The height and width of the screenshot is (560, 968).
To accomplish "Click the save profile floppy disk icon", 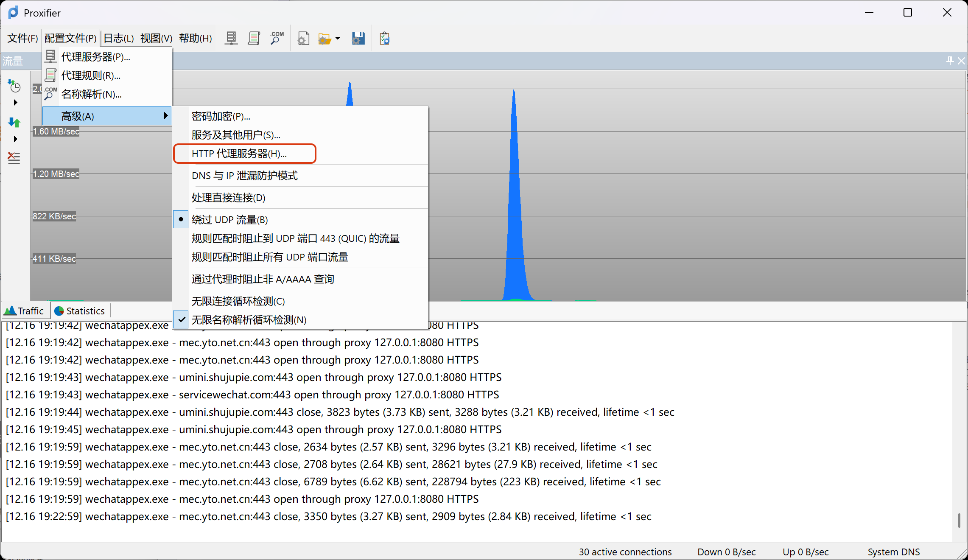I will pyautogui.click(x=358, y=39).
